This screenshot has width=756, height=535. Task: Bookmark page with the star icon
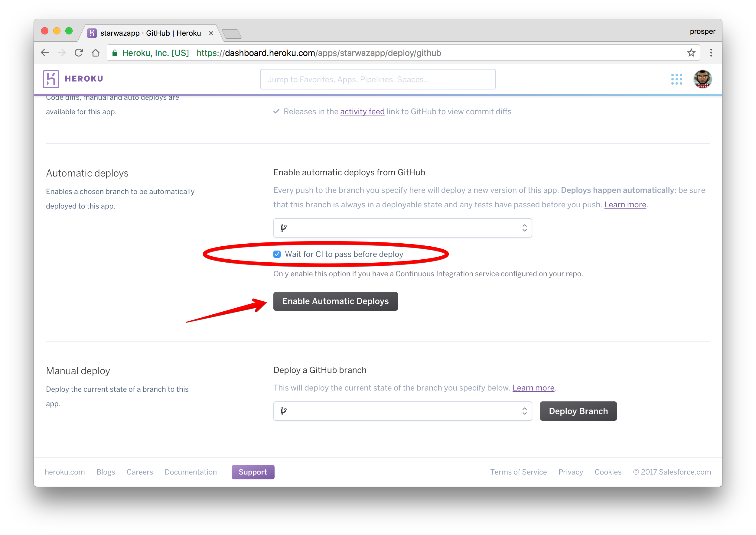691,53
